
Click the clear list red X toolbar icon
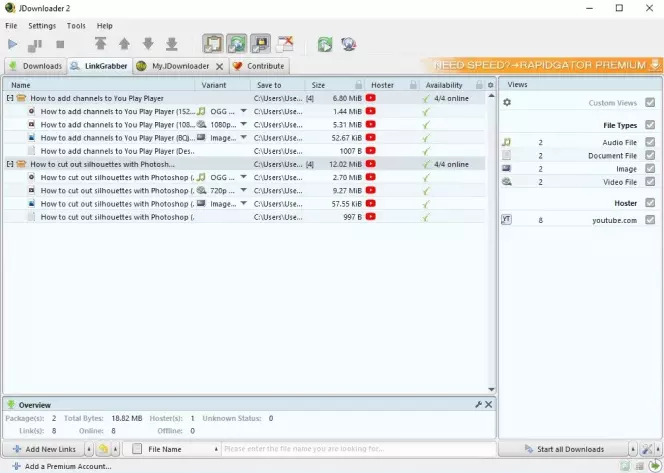[285, 44]
